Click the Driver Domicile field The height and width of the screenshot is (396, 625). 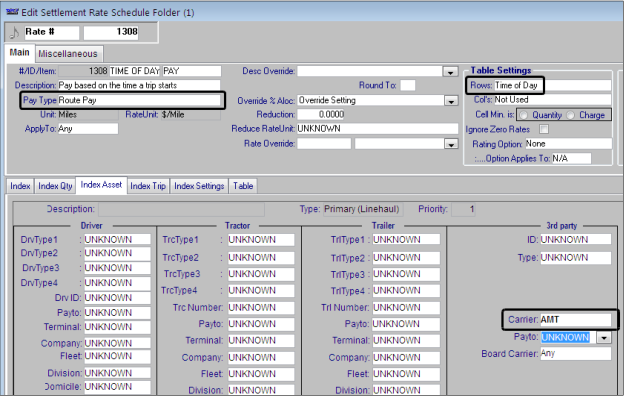tap(117, 386)
